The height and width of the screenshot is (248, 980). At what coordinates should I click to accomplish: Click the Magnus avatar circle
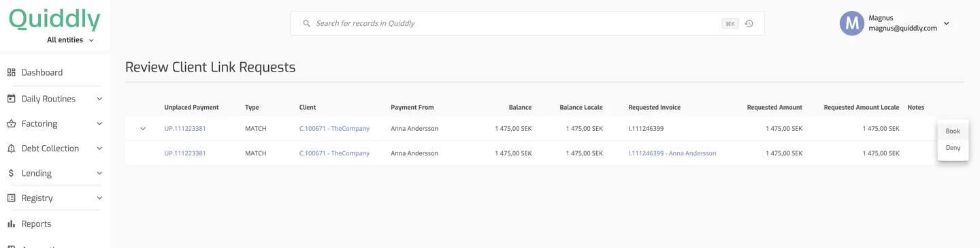pos(852,23)
